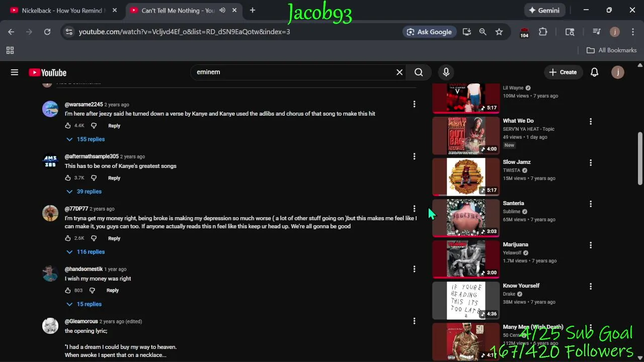Open the What We Do video thumbnail
Viewport: 644px width, 362px height.
pos(466,135)
